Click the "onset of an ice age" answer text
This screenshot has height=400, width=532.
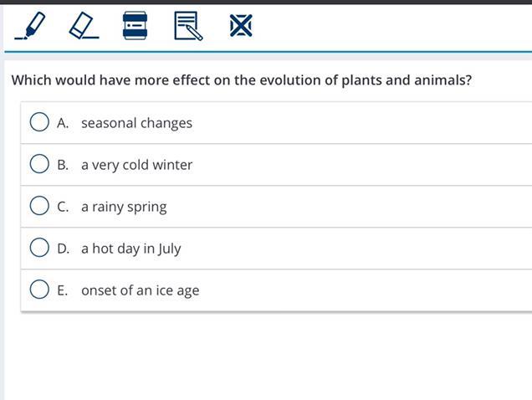click(140, 290)
